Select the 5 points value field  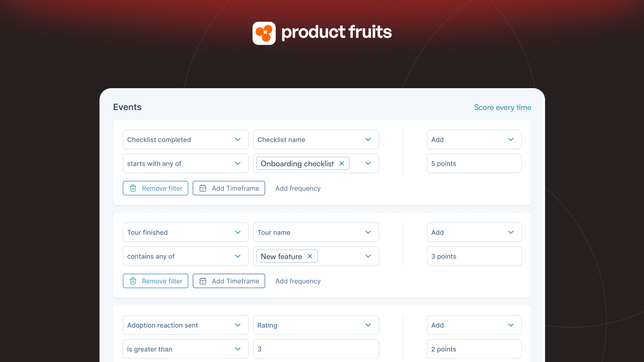[474, 163]
